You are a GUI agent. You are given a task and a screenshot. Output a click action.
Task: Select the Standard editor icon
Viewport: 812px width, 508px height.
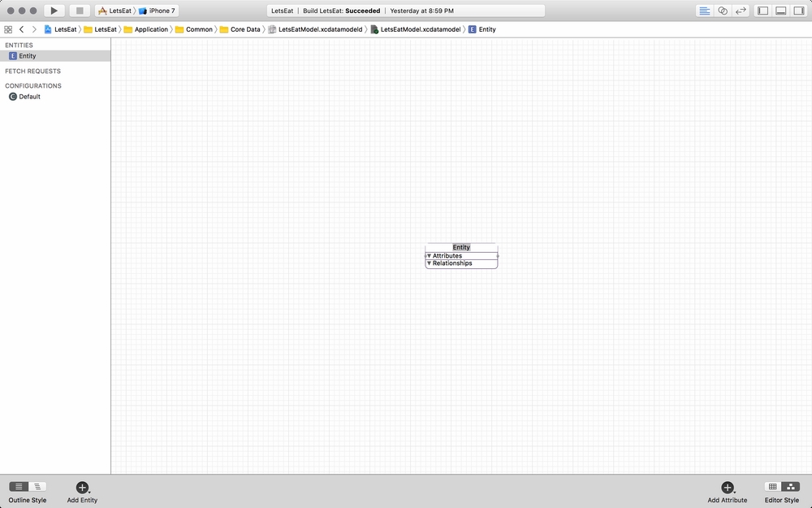(704, 11)
